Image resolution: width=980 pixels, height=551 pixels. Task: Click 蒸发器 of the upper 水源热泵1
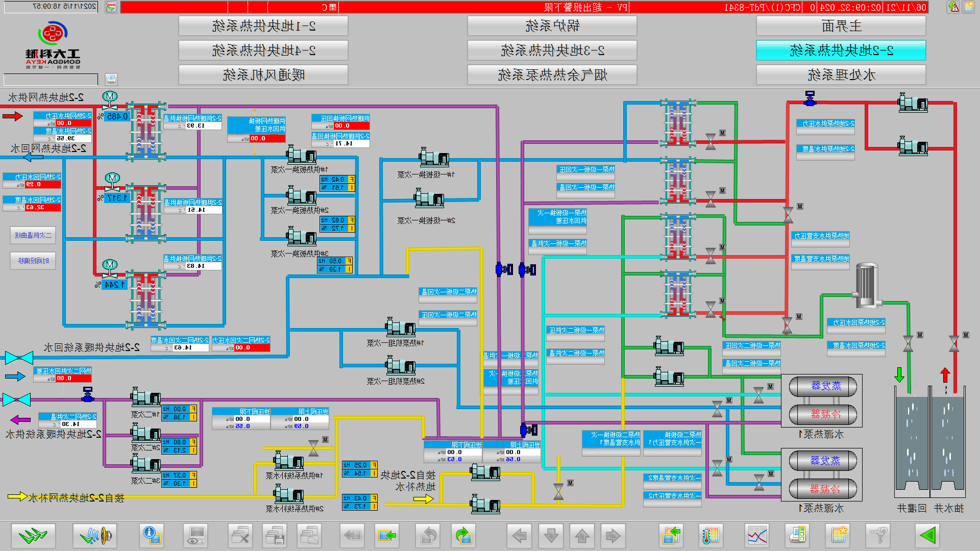pos(823,386)
